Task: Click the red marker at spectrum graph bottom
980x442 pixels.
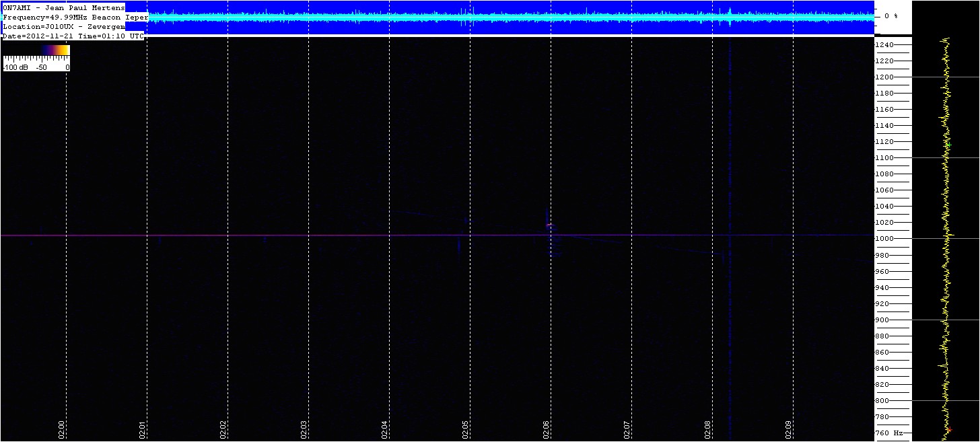Action: pos(948,430)
